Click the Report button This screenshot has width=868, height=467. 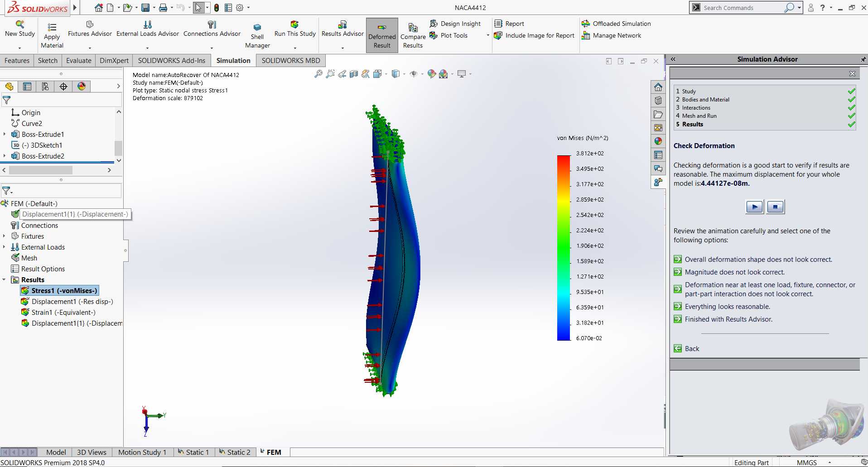point(509,24)
